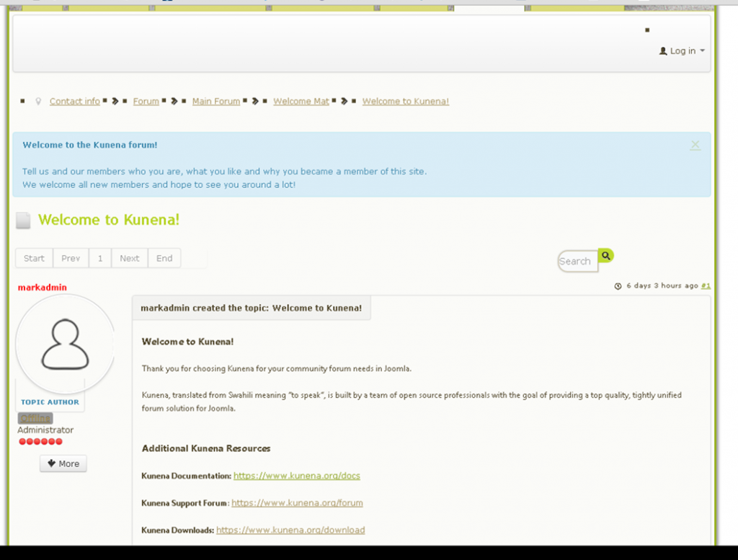This screenshot has height=560, width=738.
Task: Click the clock icon near post time
Action: [x=618, y=286]
